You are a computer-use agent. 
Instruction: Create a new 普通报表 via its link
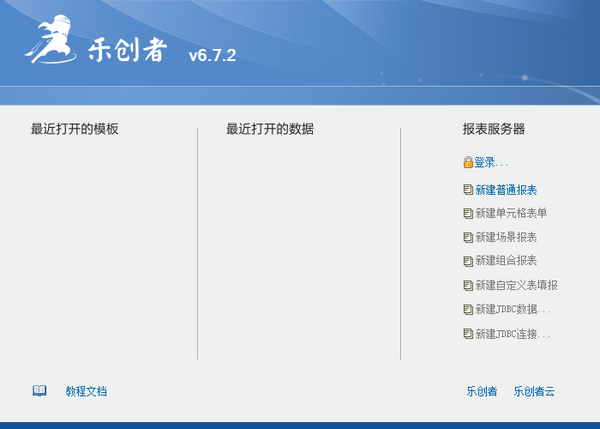506,190
